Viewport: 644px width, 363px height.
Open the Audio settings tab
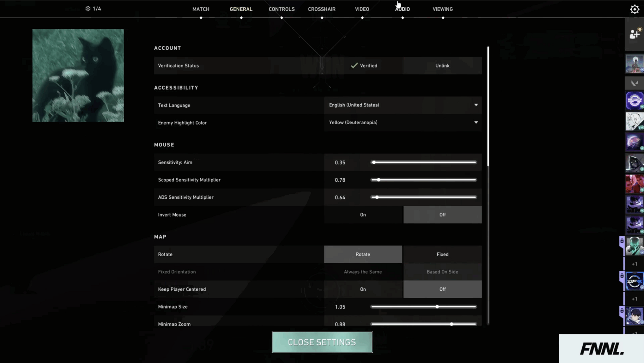[x=402, y=9]
